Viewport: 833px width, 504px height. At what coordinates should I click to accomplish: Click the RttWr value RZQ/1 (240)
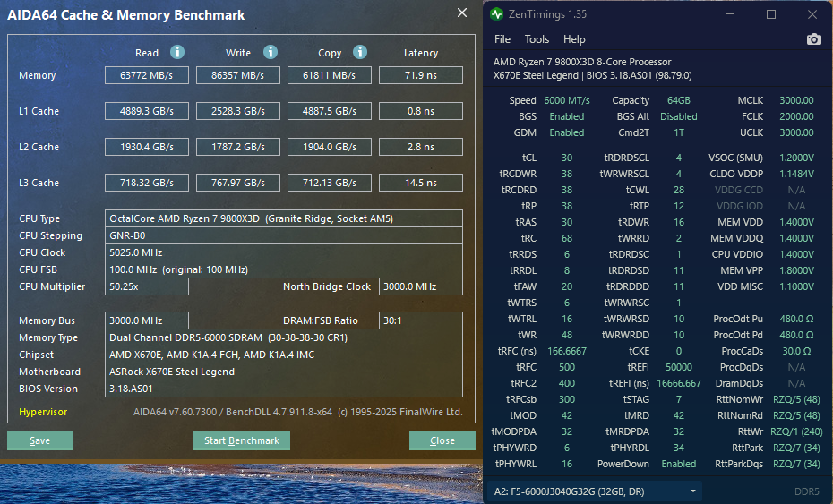coord(796,431)
